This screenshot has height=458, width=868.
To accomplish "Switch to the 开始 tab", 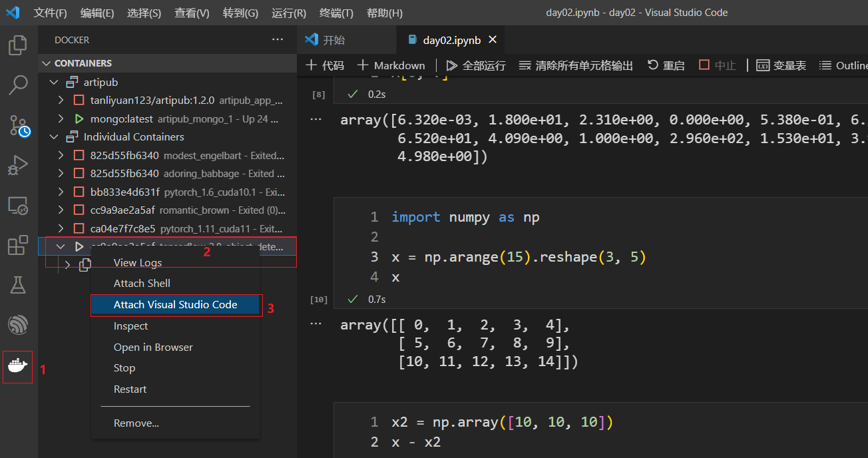I will pyautogui.click(x=346, y=40).
